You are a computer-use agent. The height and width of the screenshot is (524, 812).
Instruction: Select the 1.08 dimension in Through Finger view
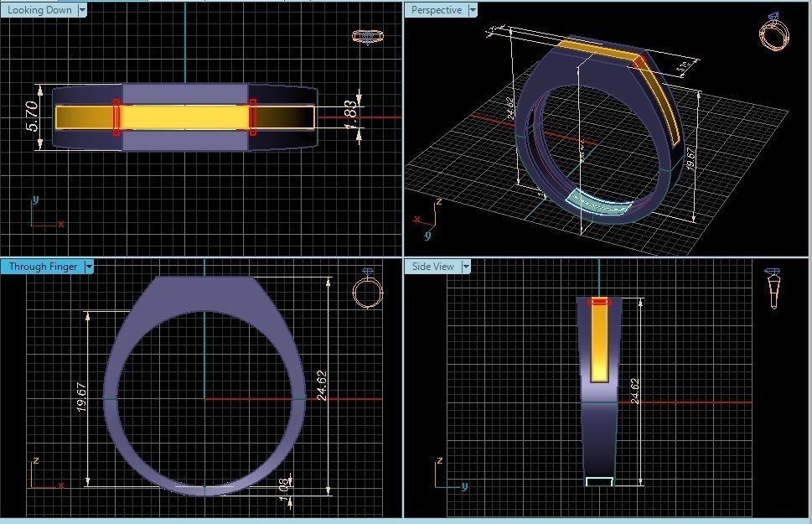point(284,490)
